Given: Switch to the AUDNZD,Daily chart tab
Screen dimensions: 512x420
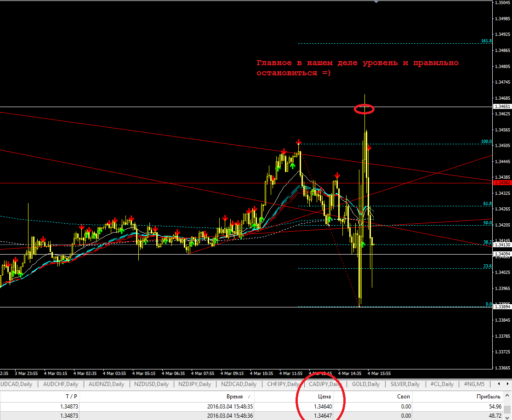Looking at the screenshot, I should click(x=107, y=384).
